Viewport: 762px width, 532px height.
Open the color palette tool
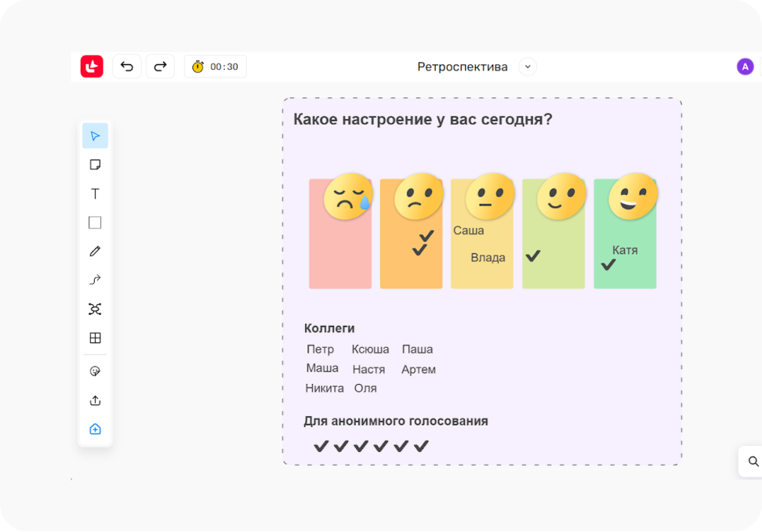pos(95,371)
